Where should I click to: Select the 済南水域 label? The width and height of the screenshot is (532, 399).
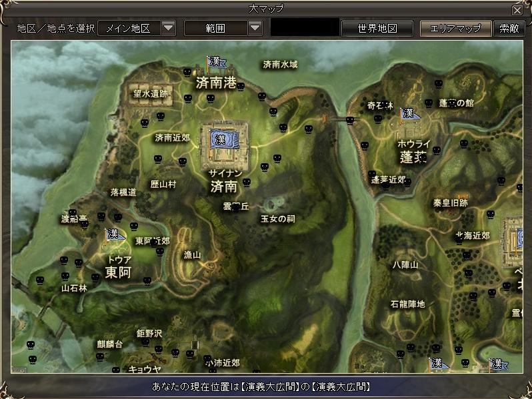(280, 65)
